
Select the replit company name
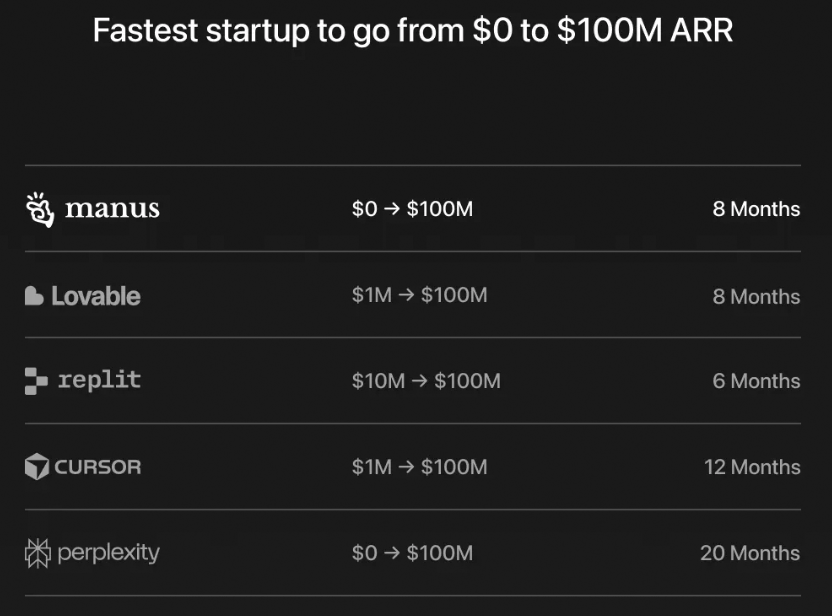pyautogui.click(x=99, y=380)
